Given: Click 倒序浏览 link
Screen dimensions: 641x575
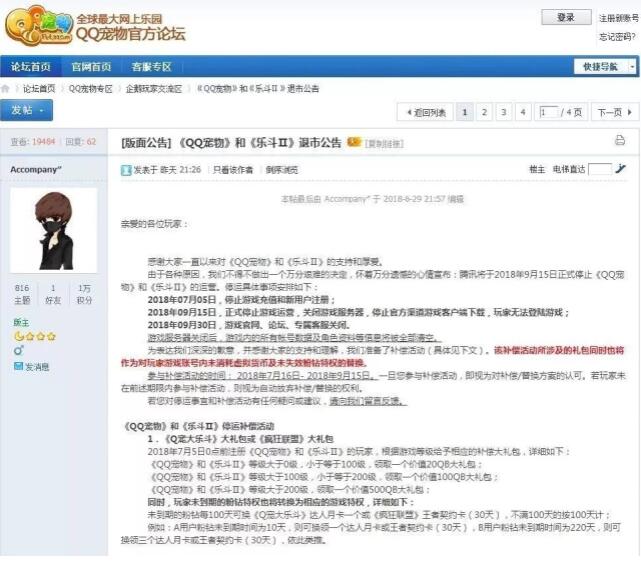Looking at the screenshot, I should (x=282, y=170).
